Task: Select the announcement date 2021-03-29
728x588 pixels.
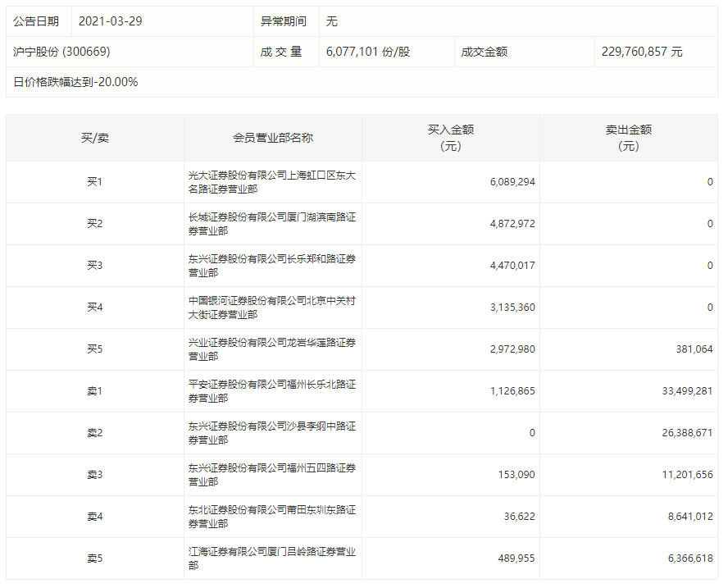Action: [110, 21]
